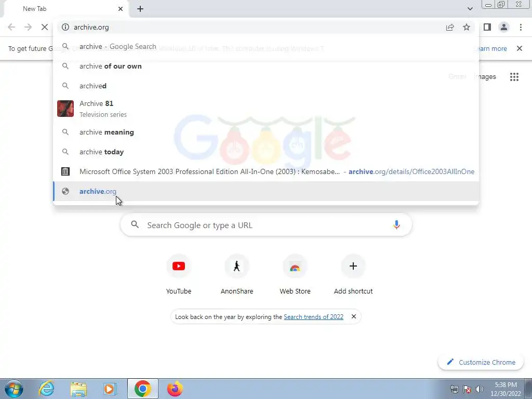The image size is (532, 399).
Task: Select 'archive - Google Search' suggestion
Action: [266, 46]
